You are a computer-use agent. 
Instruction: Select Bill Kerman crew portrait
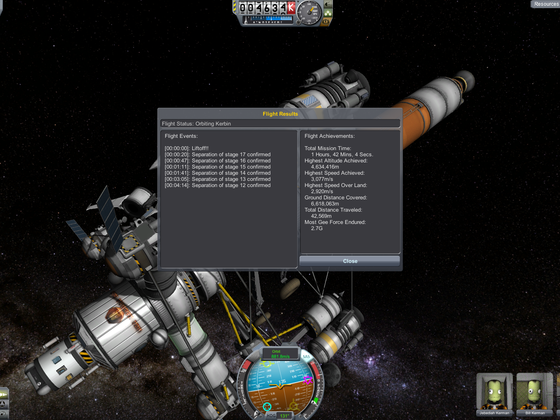pos(535,394)
